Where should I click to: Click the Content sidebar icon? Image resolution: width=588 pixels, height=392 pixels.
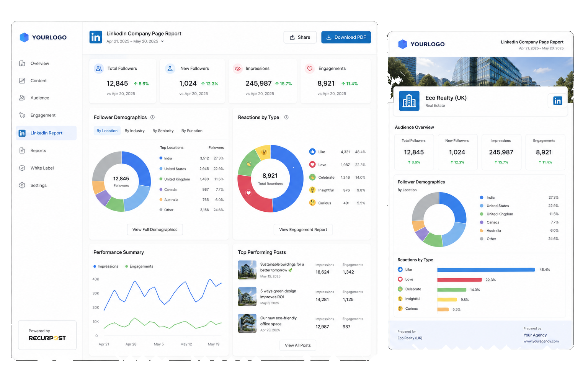click(22, 81)
